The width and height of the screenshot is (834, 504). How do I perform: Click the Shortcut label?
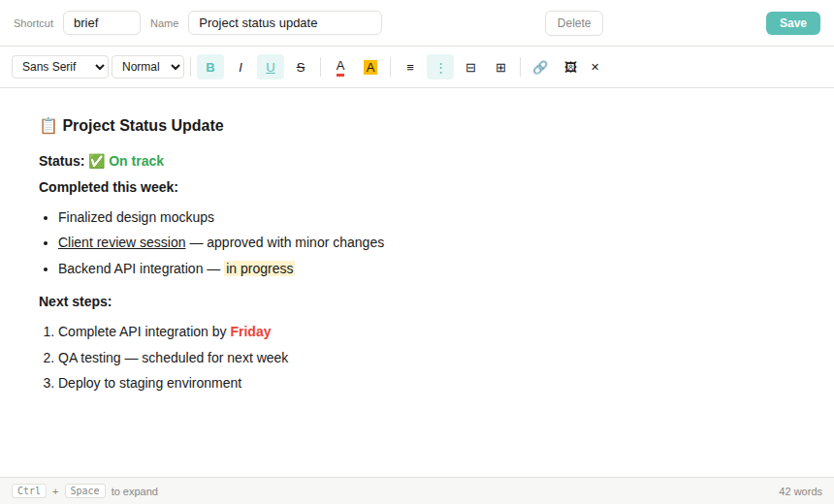tap(34, 23)
